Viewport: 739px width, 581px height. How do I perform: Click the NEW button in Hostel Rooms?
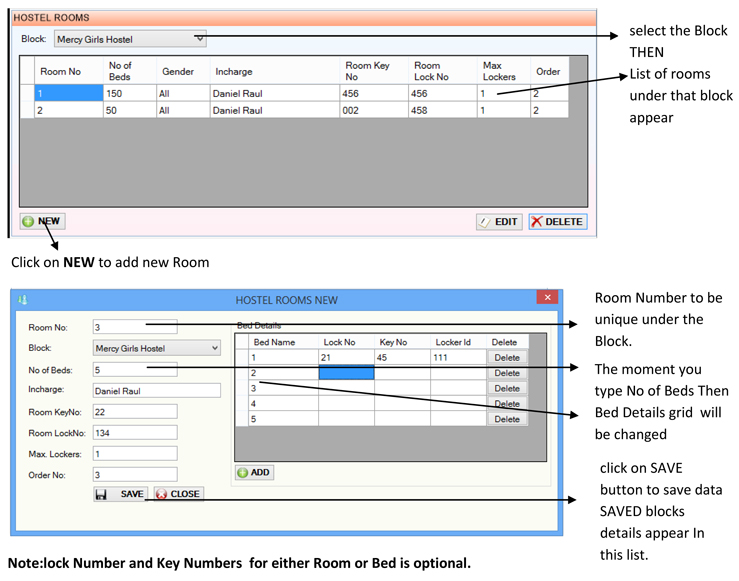(42, 221)
